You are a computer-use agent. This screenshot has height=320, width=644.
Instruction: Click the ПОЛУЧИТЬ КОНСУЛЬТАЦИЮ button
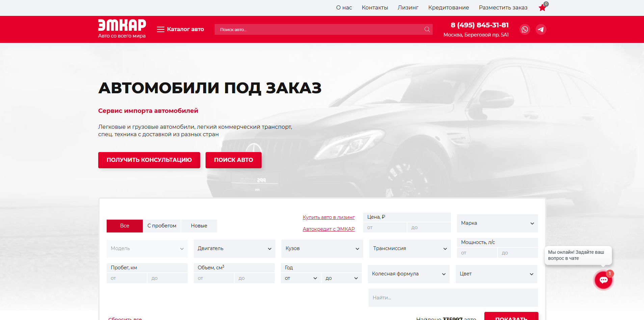149,160
